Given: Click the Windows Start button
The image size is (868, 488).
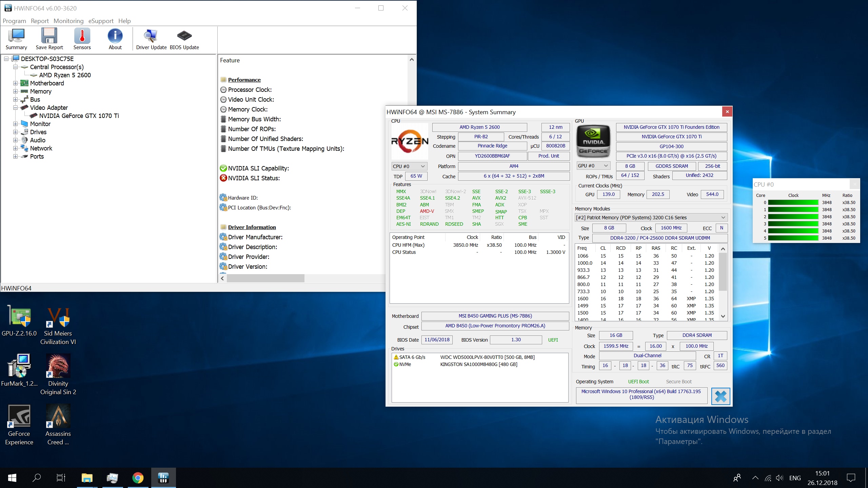Looking at the screenshot, I should [12, 478].
